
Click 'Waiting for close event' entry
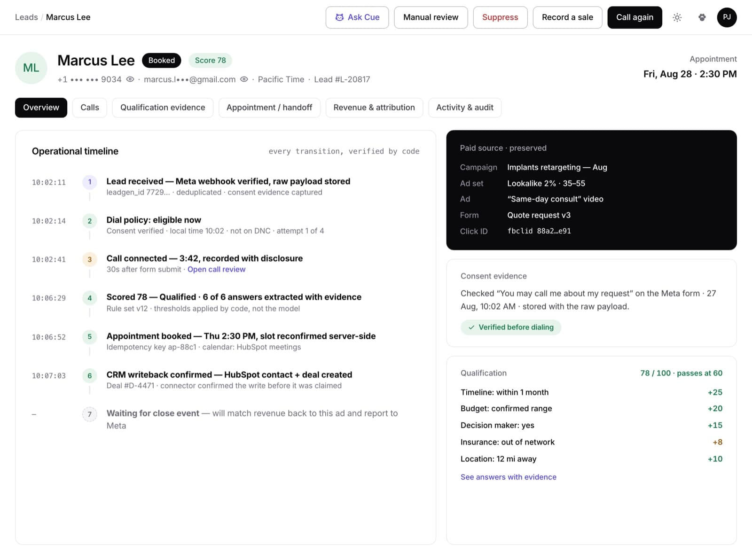point(252,420)
